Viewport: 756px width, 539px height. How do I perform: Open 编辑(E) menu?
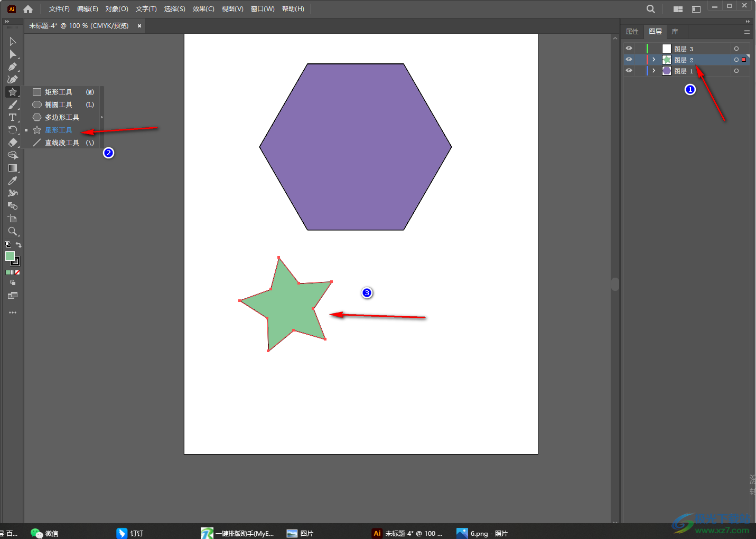click(88, 9)
